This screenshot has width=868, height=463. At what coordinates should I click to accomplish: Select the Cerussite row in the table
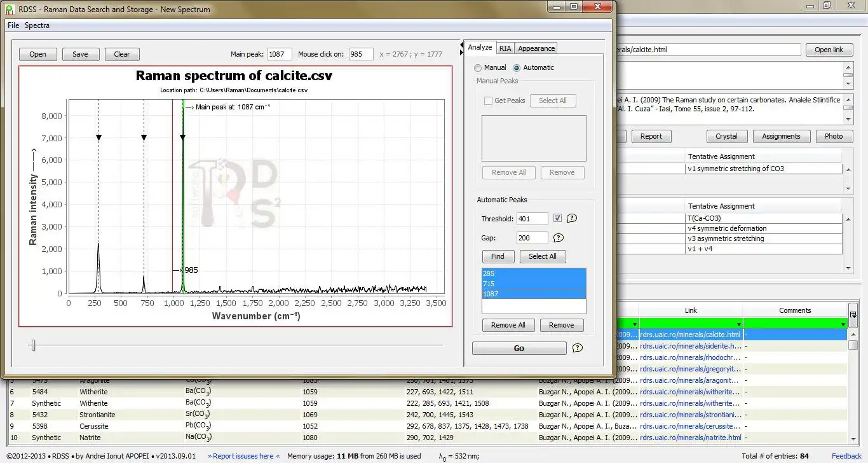coord(427,426)
